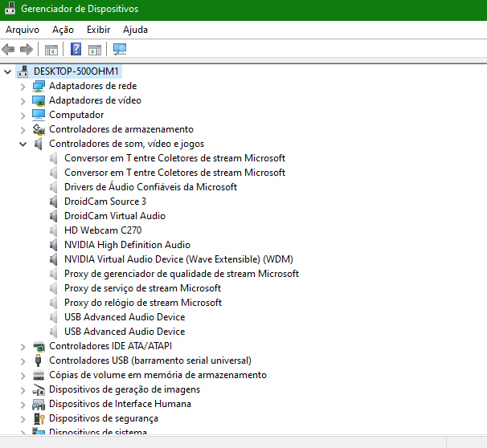Click the Adaptadores de rede network icon

pyautogui.click(x=39, y=86)
